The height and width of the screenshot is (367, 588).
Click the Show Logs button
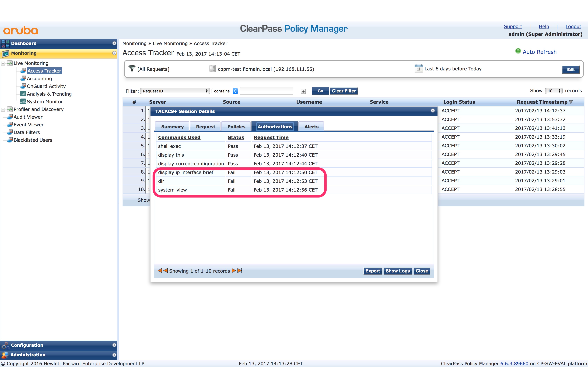coord(398,271)
